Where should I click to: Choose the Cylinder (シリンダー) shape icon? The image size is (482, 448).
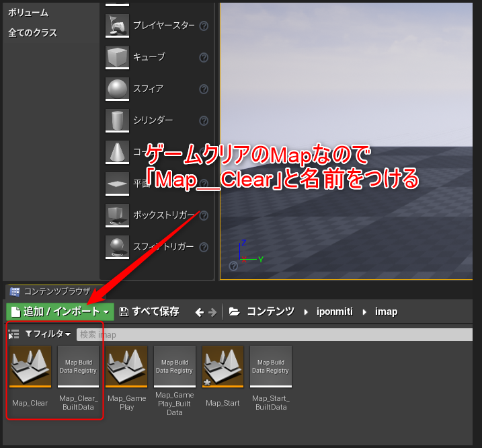(117, 120)
